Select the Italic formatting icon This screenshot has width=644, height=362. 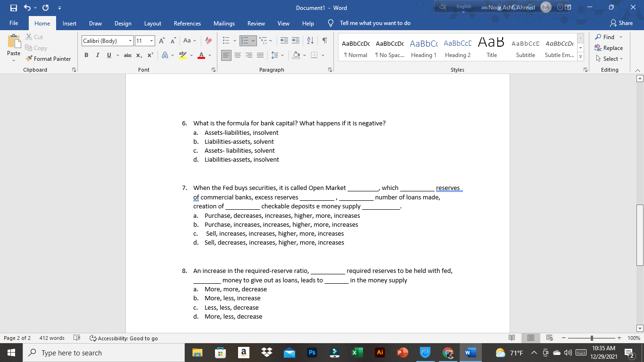tap(98, 55)
